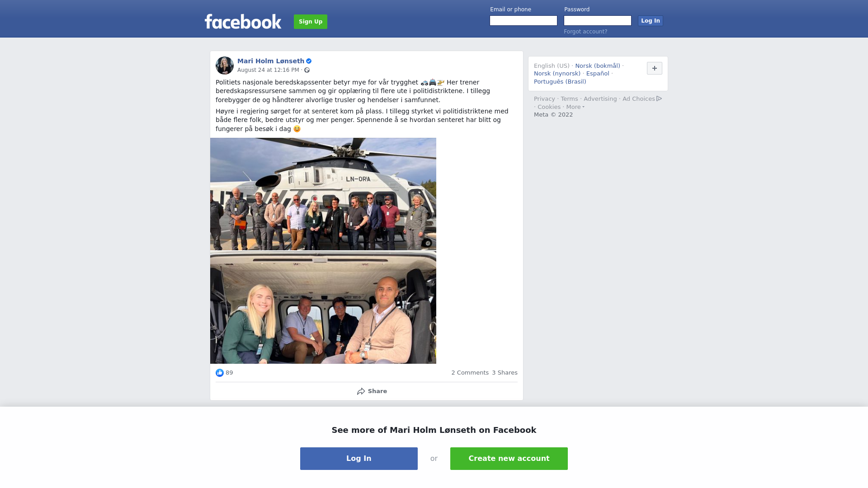Click the Facebook logo
This screenshot has width=868, height=488.
click(243, 22)
